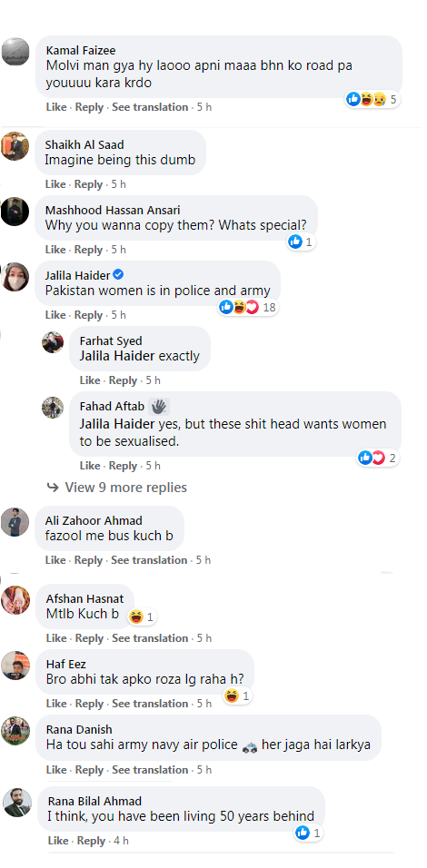Open Kamal Faizee's profile picture
Image resolution: width=427 pixels, height=868 pixels.
(x=15, y=52)
